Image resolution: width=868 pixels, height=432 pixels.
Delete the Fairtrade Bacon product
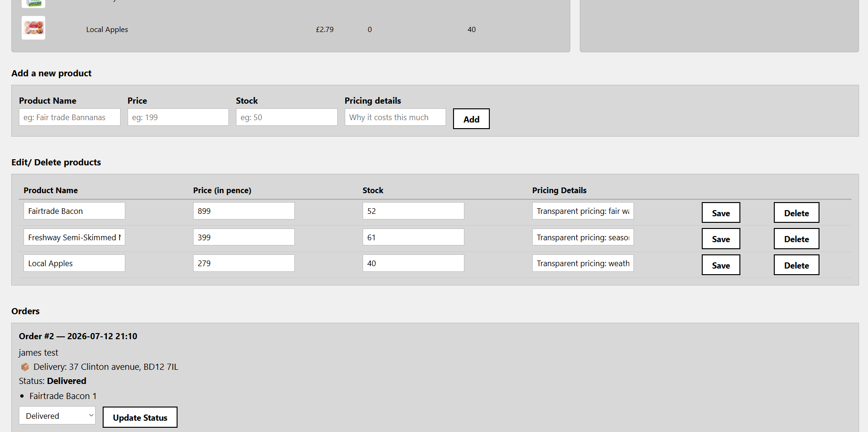tap(796, 212)
